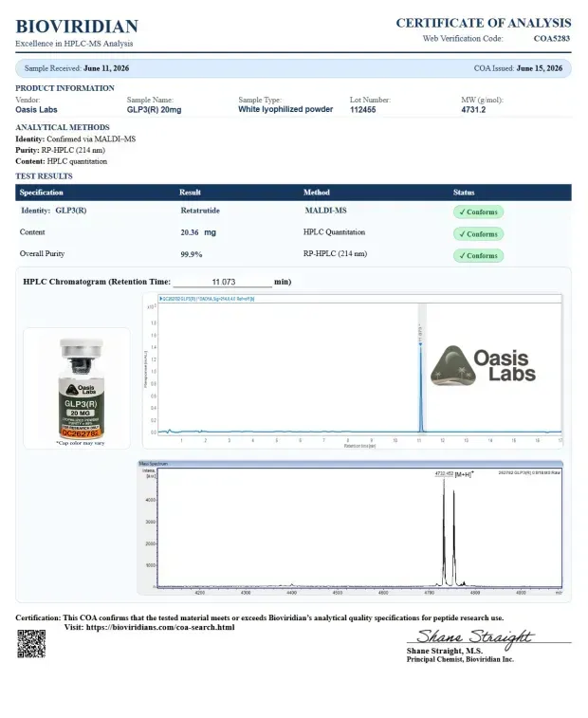Screen dimensions: 588x718
Task: Click the 4732.452 [M+H]+ mass peak label
Action: point(454,474)
